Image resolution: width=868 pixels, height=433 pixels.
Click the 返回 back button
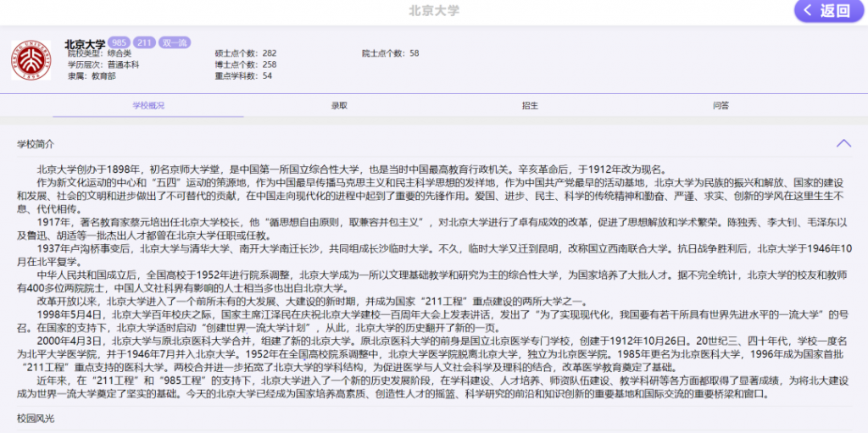click(829, 10)
